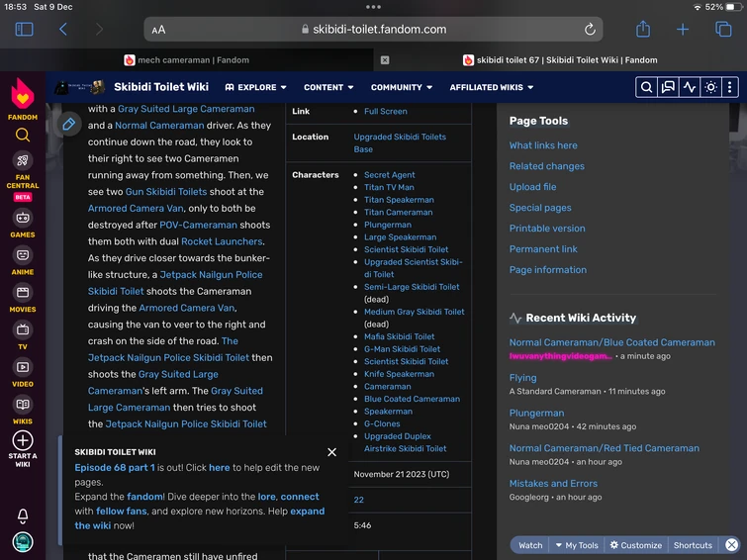747x560 pixels.
Task: Switch to mech cameraman browser tab
Action: coord(186,59)
